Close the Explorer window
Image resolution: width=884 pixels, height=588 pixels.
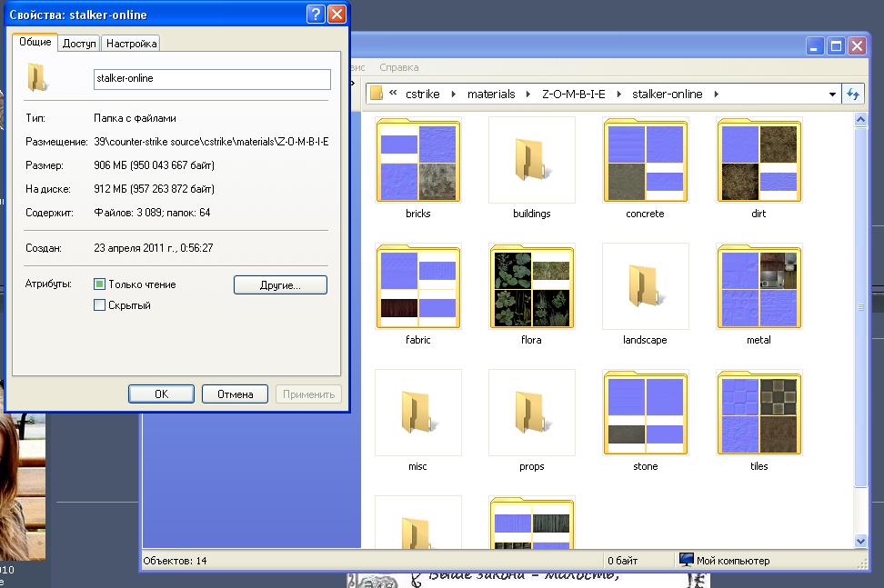tap(857, 46)
